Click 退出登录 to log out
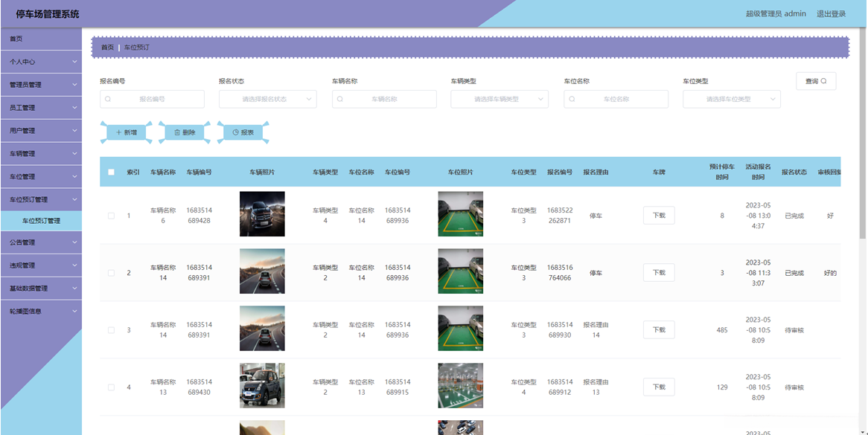The image size is (868, 435). (831, 14)
